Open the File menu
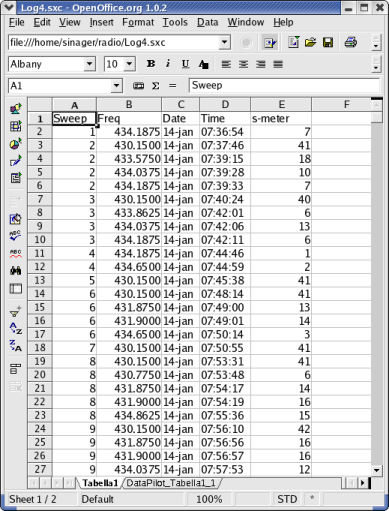389x511 pixels. click(16, 22)
